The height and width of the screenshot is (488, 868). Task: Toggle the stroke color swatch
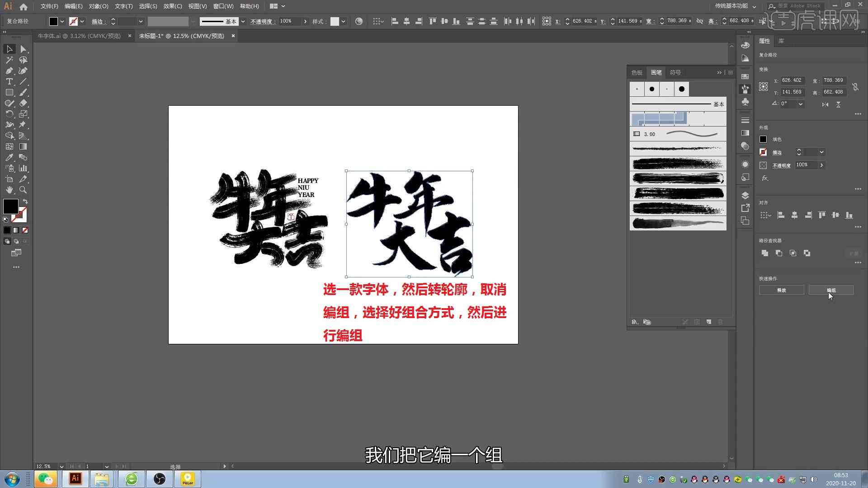pyautogui.click(x=20, y=215)
